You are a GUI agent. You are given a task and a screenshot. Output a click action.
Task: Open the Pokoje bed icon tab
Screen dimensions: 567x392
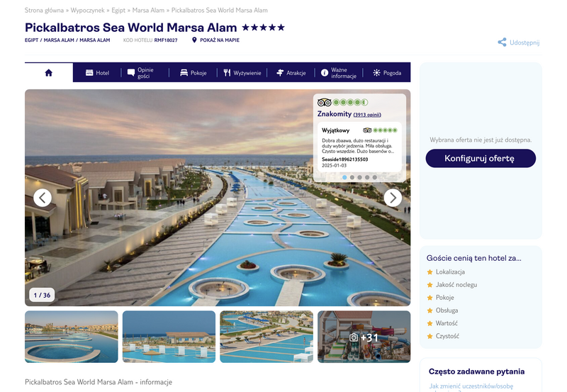coord(193,73)
